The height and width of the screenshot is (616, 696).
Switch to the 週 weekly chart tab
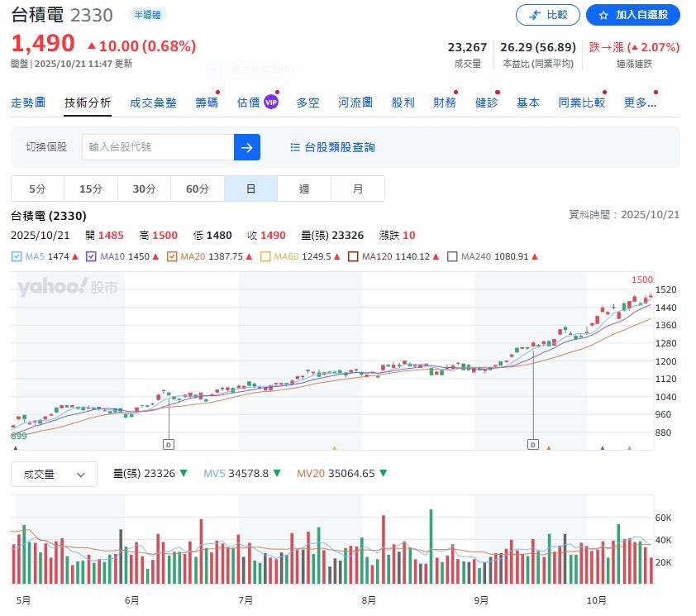304,189
